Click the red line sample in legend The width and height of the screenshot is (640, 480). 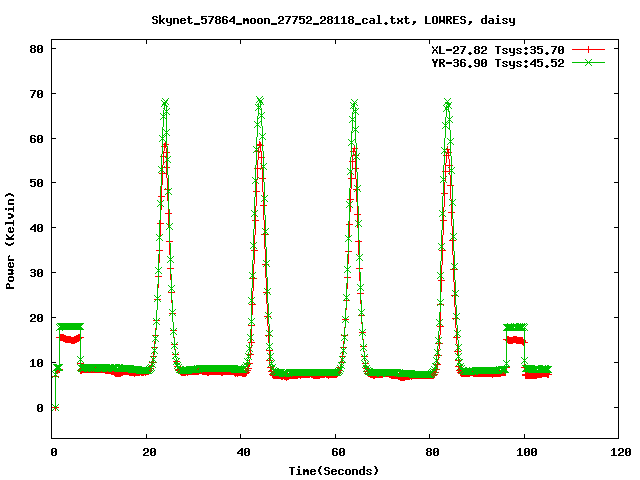pyautogui.click(x=588, y=50)
